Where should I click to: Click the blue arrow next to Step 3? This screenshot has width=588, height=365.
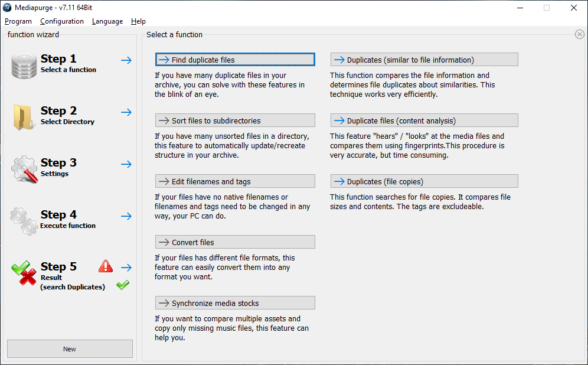point(126,164)
